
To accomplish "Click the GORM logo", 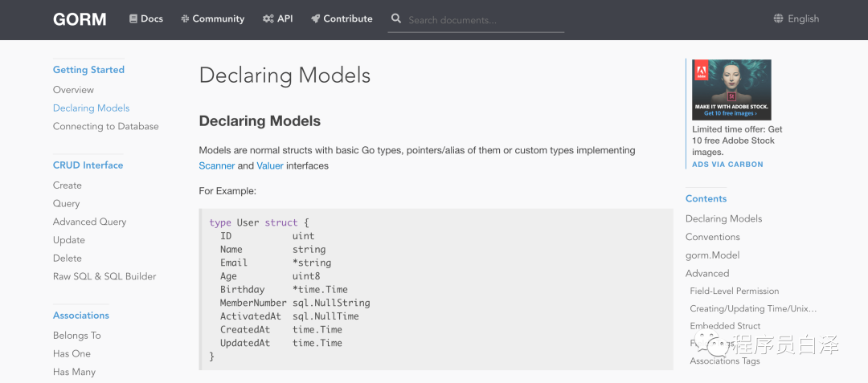I will pos(80,19).
